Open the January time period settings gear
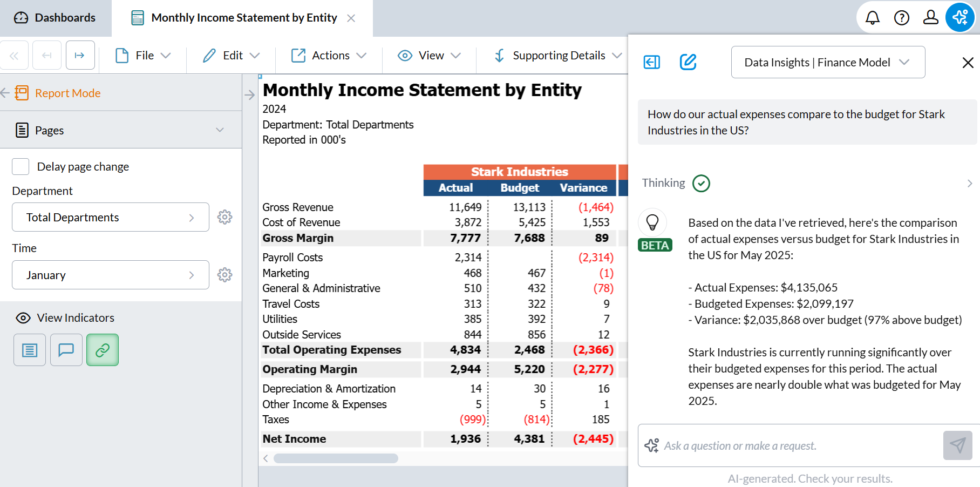The height and width of the screenshot is (487, 980). (x=225, y=275)
